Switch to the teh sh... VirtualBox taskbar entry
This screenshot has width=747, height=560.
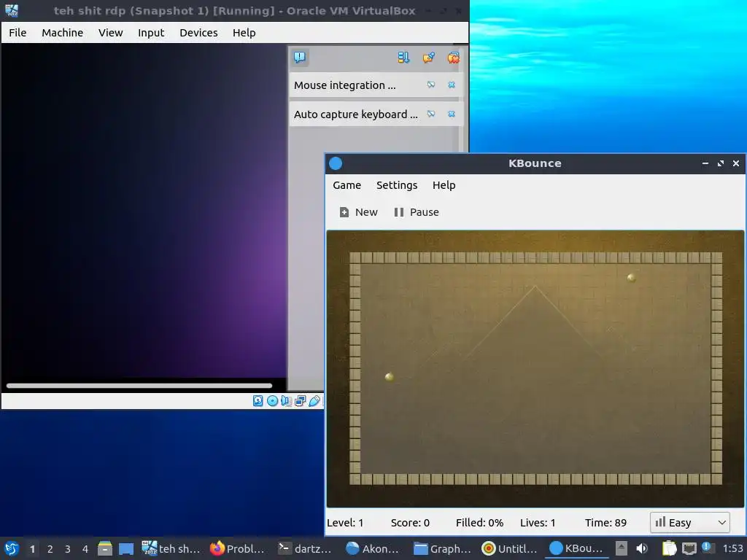point(171,548)
